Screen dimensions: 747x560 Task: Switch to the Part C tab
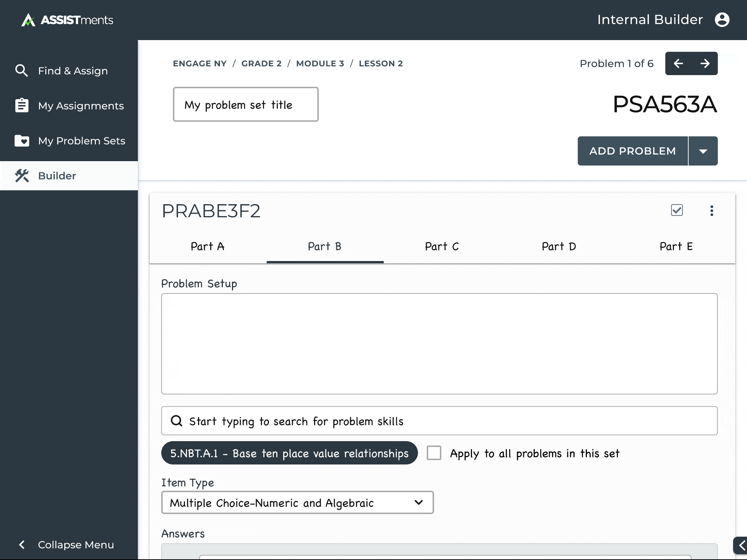click(442, 246)
